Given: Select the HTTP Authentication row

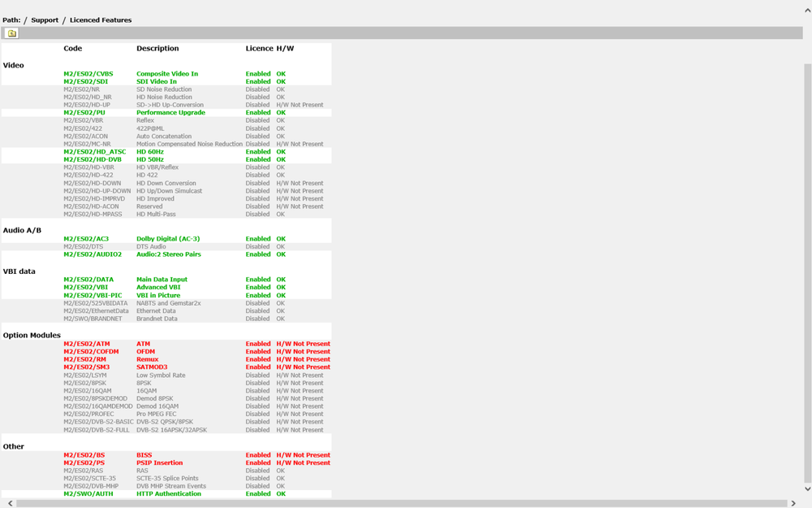Looking at the screenshot, I should [x=168, y=494].
